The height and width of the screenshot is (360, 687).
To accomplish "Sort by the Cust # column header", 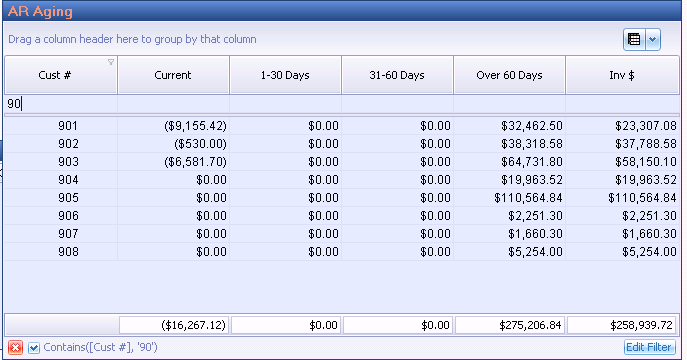I will (x=60, y=75).
